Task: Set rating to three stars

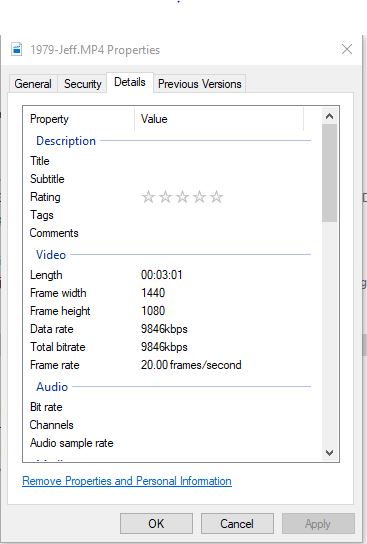Action: (x=182, y=197)
